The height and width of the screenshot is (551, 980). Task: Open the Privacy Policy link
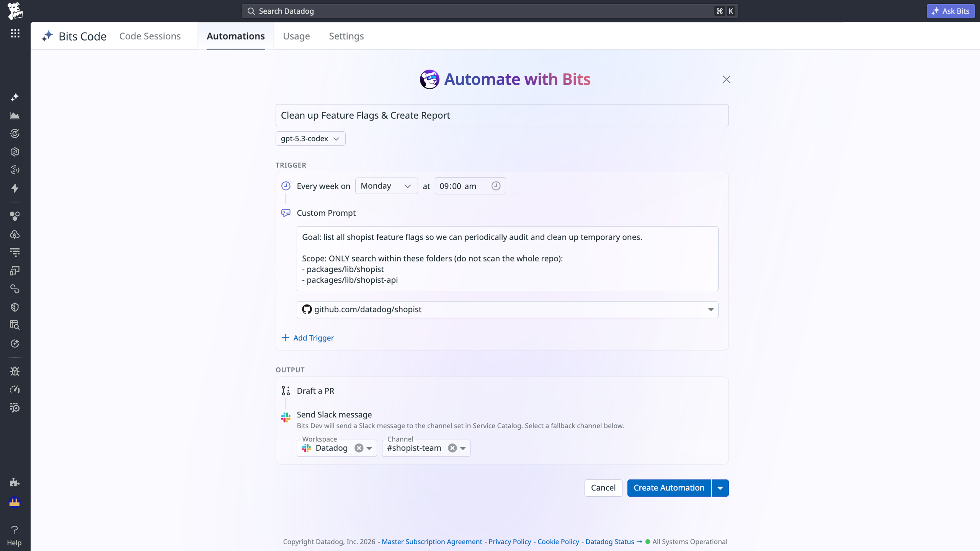[x=510, y=542]
